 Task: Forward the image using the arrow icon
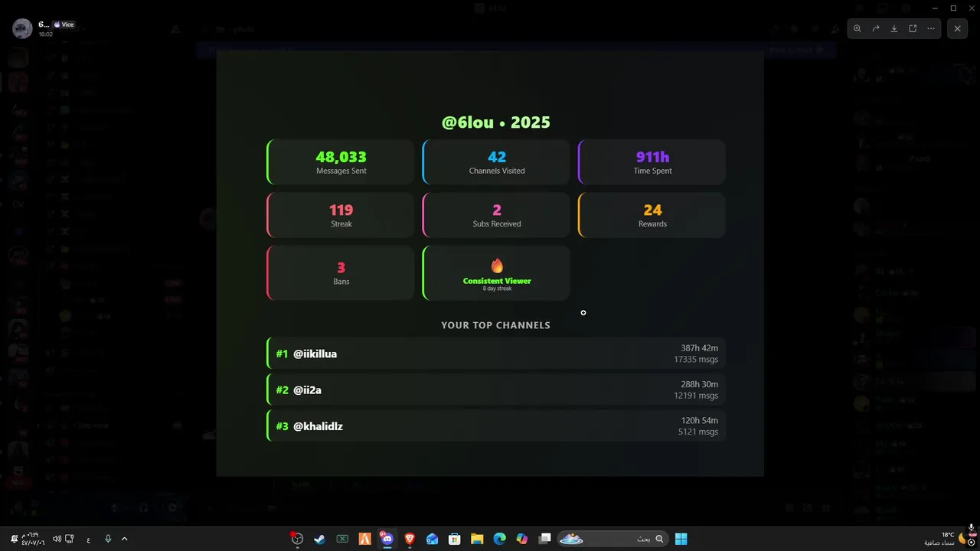coord(876,28)
